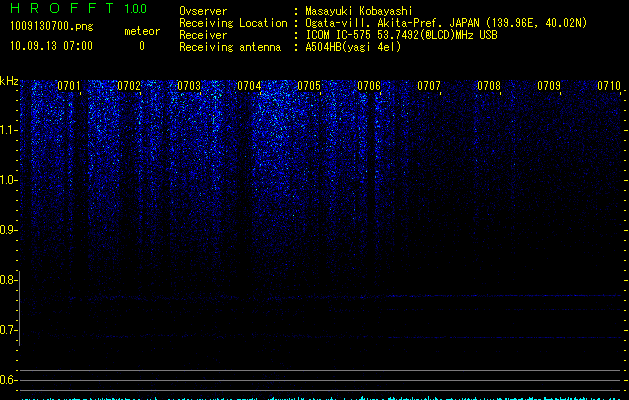Click the Ogata-vill. Akita-Pref. JAPAN location value

[446, 23]
